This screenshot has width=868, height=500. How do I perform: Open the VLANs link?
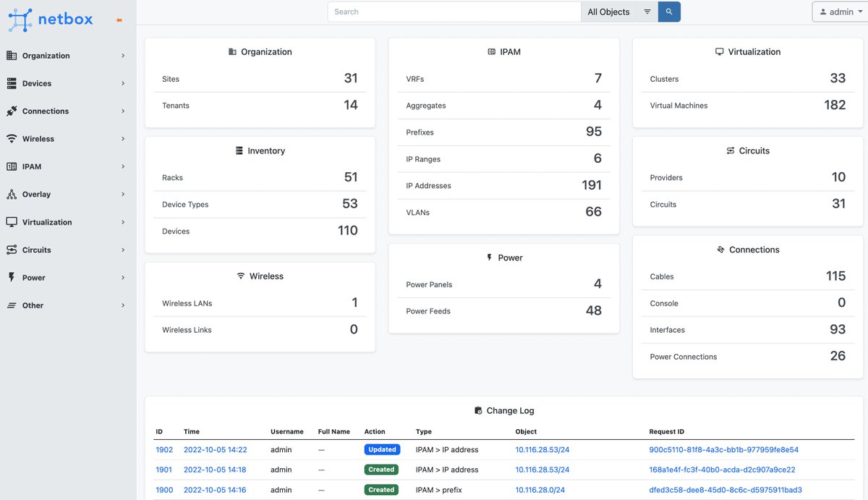tap(417, 213)
